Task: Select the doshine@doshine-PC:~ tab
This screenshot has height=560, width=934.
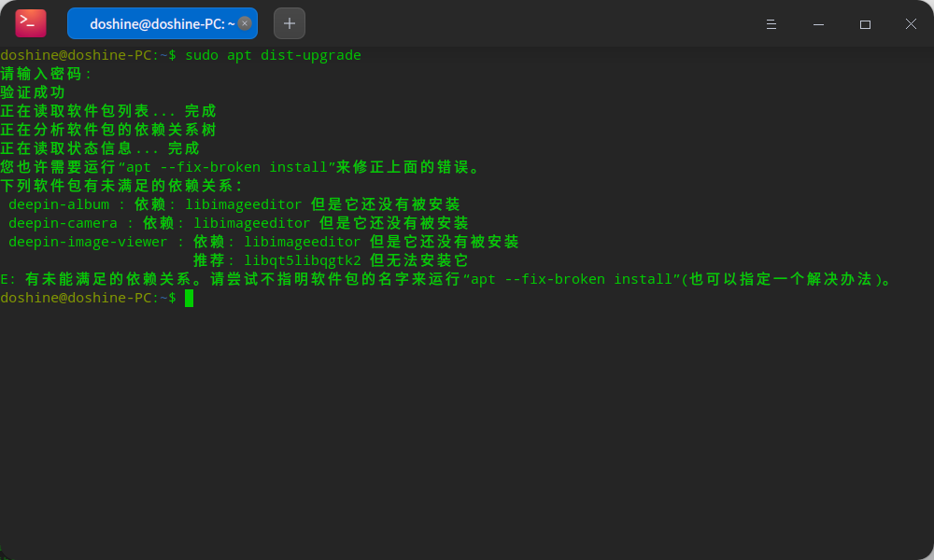Action: point(154,22)
